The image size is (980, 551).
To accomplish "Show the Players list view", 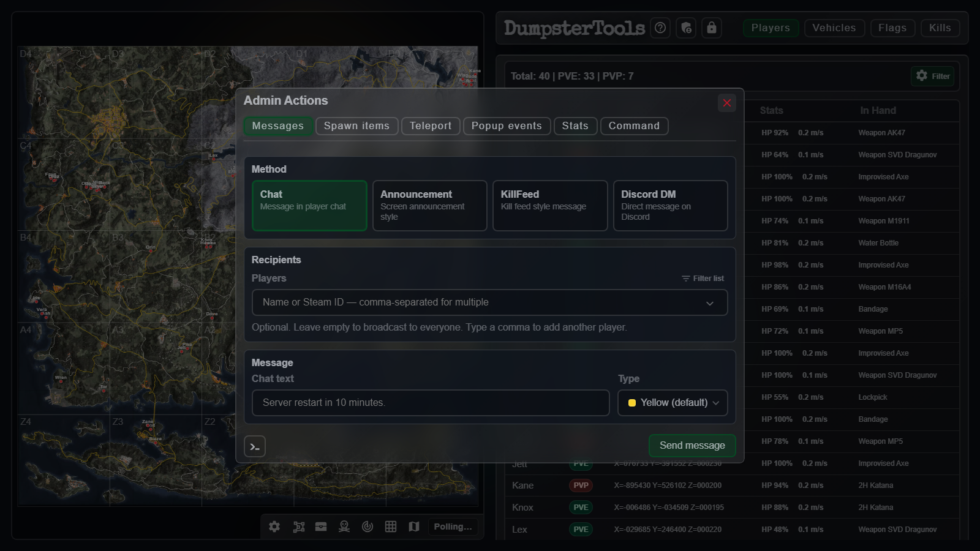I will click(771, 28).
